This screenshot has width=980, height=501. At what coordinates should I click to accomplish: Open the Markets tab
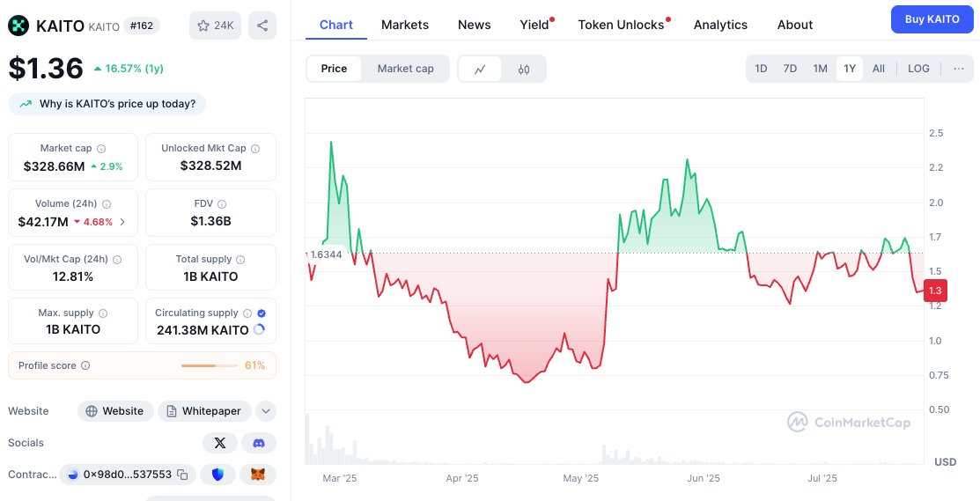[x=405, y=25]
